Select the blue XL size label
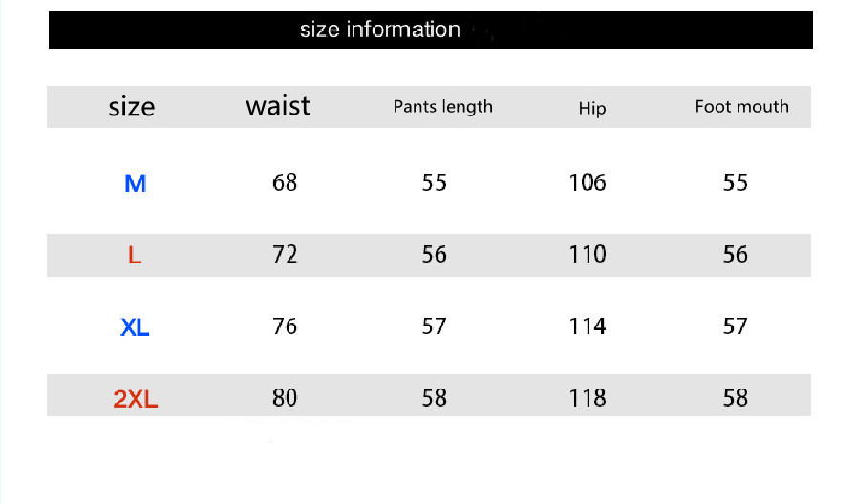The height and width of the screenshot is (504, 856). [x=135, y=327]
